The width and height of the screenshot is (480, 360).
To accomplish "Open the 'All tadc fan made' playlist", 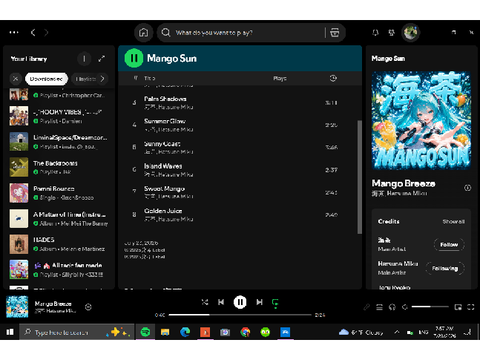I will (x=59, y=270).
